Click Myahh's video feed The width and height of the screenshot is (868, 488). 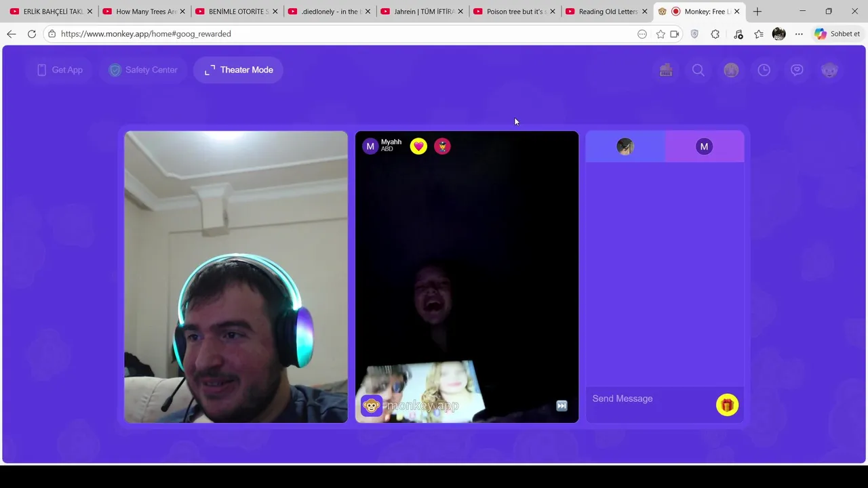click(x=467, y=277)
